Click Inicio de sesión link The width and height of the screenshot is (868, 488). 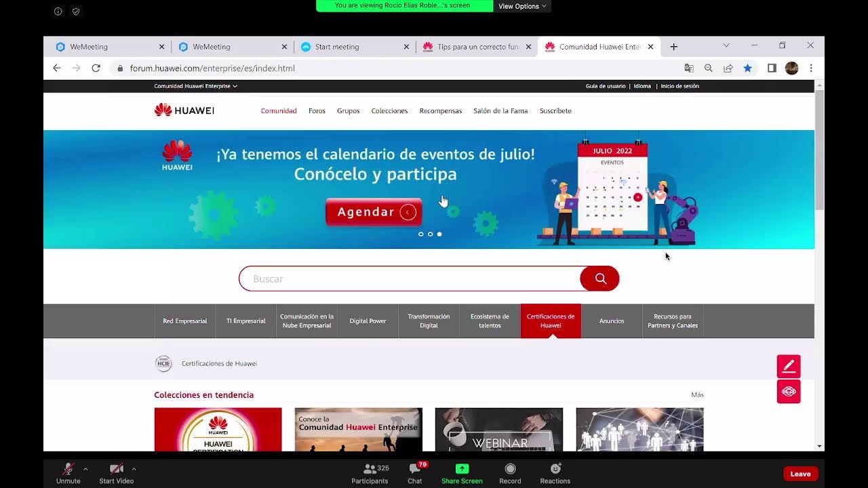click(679, 86)
